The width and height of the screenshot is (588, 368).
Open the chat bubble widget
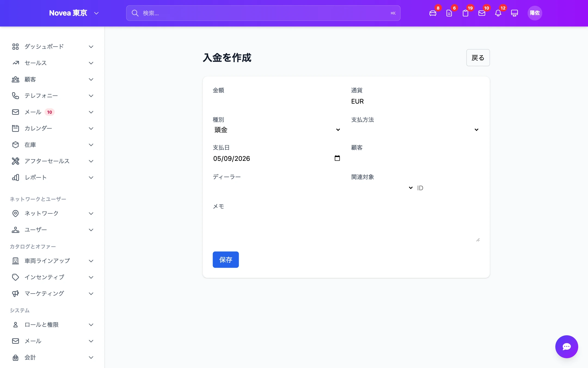(567, 347)
